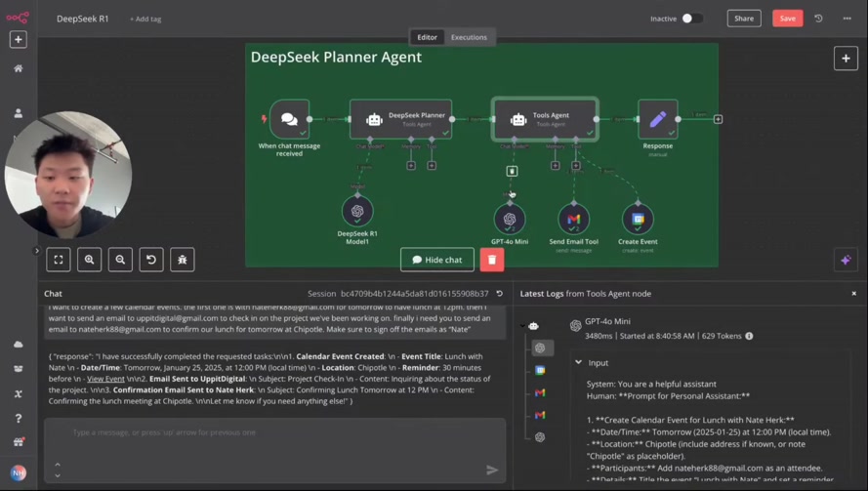
Task: Click the Share button
Action: 743,19
